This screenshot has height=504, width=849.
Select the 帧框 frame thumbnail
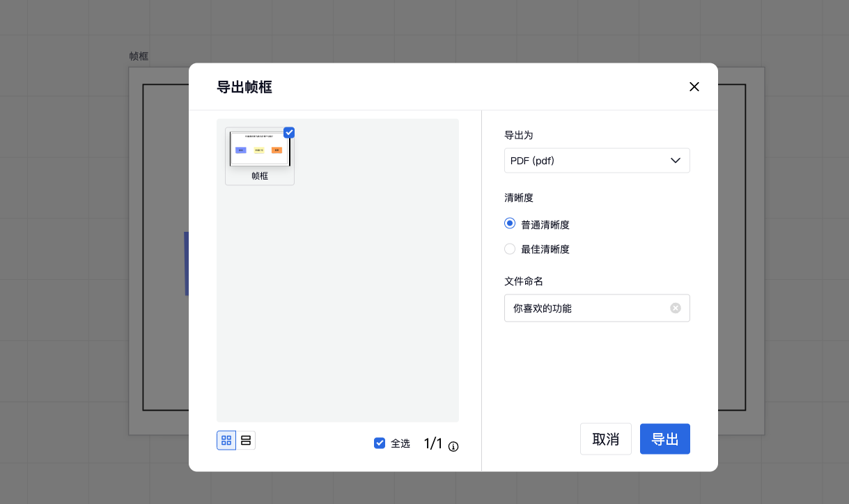tap(260, 156)
